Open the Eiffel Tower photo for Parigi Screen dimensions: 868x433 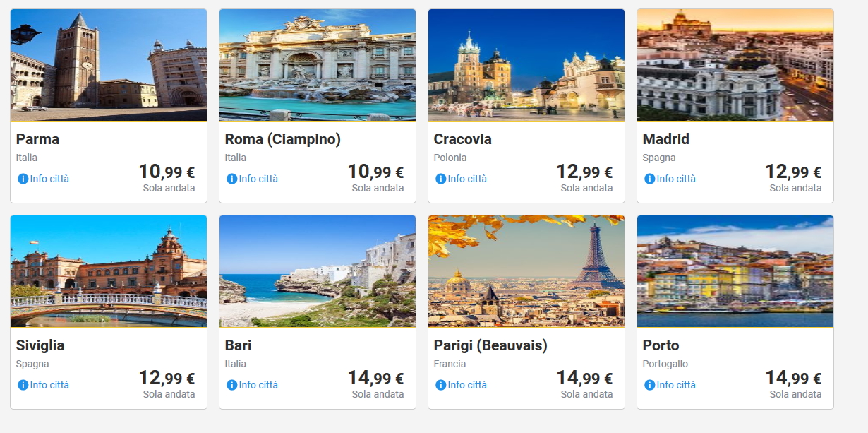tap(526, 271)
